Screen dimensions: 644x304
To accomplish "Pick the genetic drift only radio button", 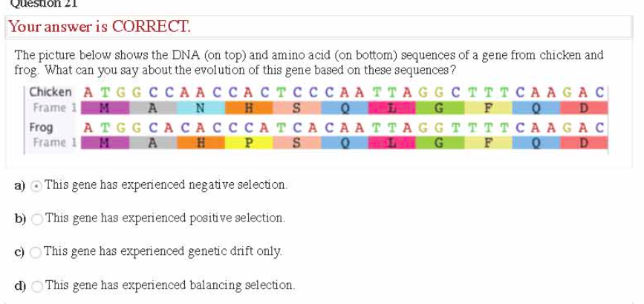I will click(37, 251).
